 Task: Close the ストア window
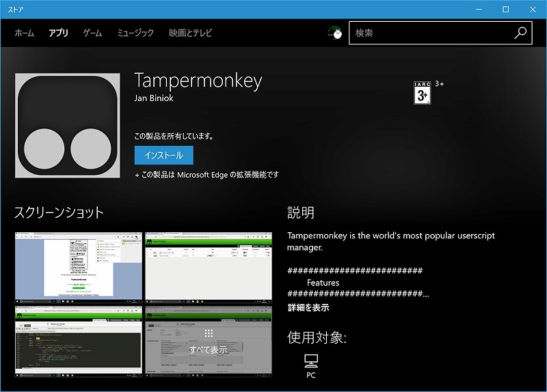point(533,10)
